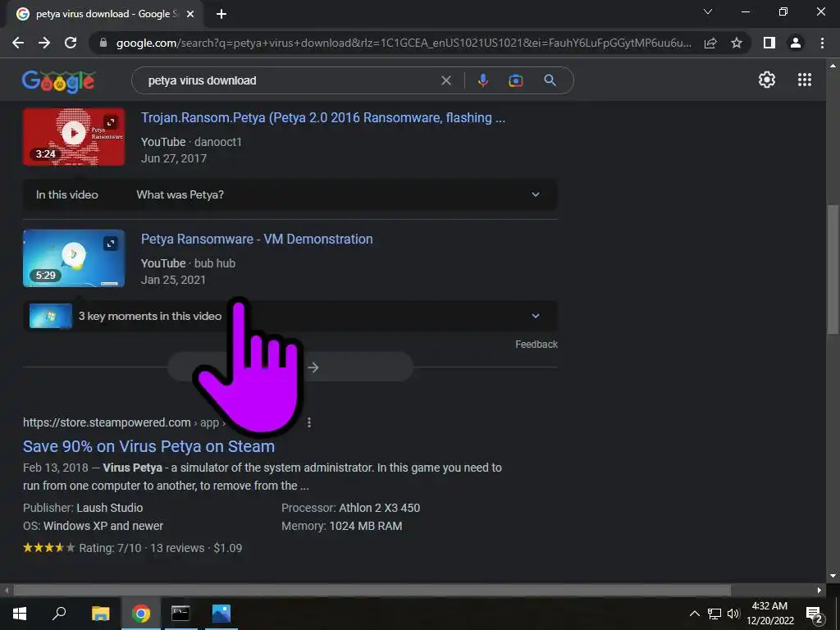Viewport: 840px width, 630px height.
Task: Open the clock showing 4:32 AM
Action: pos(769,614)
